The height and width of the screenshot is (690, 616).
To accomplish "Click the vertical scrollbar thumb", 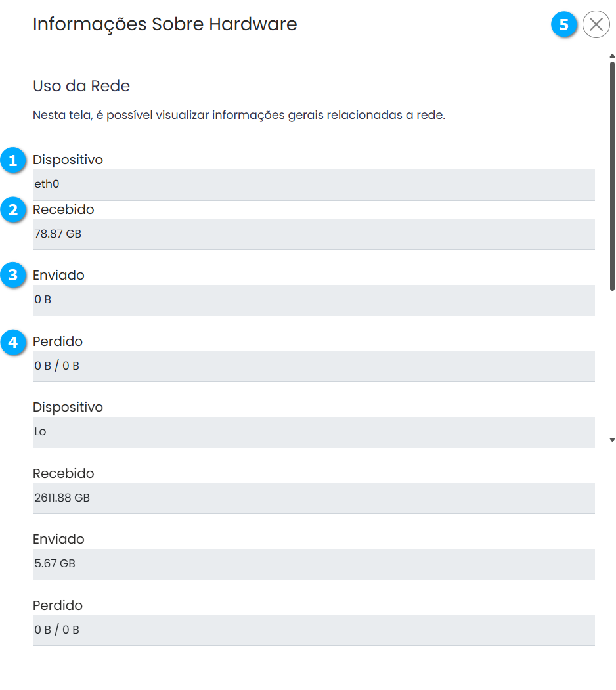I will (612, 175).
